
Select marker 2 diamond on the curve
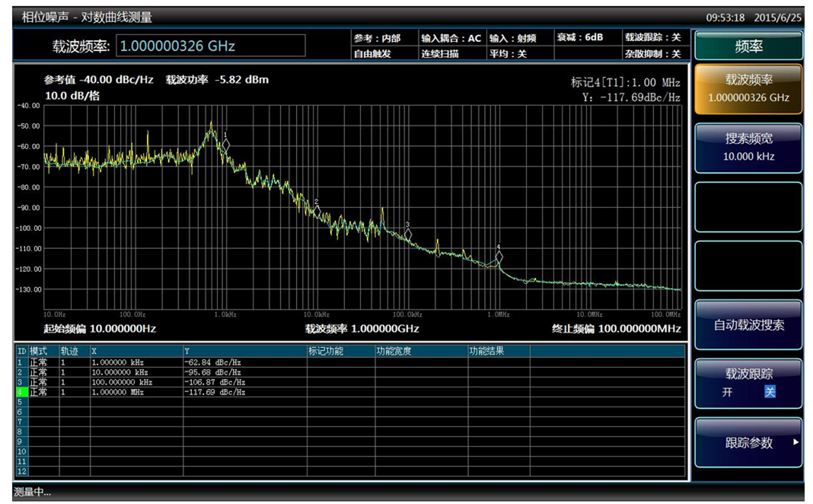(x=317, y=210)
